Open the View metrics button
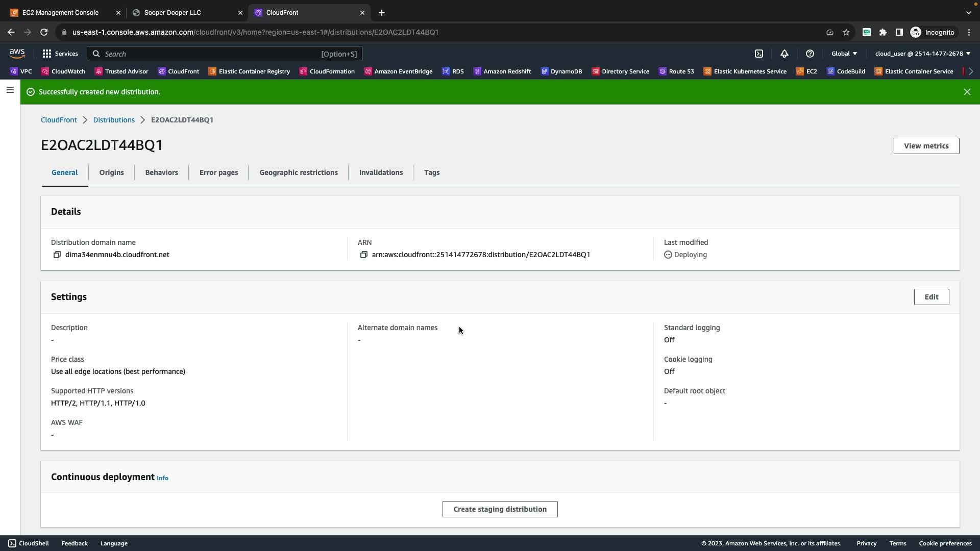This screenshot has width=980, height=551. pyautogui.click(x=926, y=146)
